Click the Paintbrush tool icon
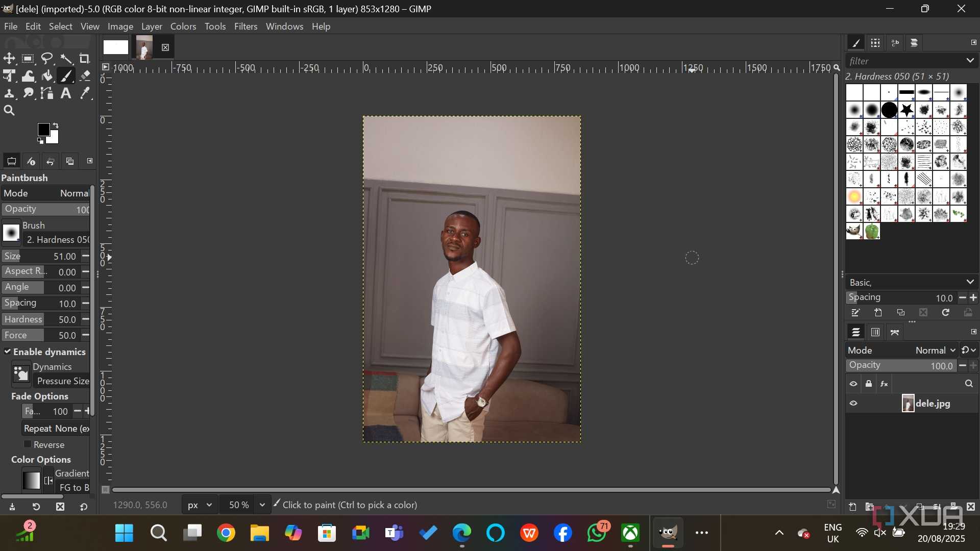980x551 pixels. pos(66,76)
